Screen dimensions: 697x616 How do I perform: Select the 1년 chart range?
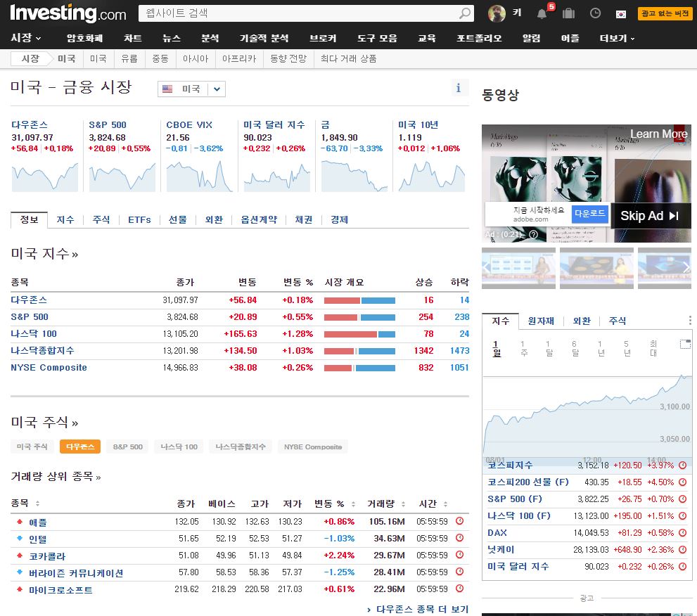[x=601, y=349]
